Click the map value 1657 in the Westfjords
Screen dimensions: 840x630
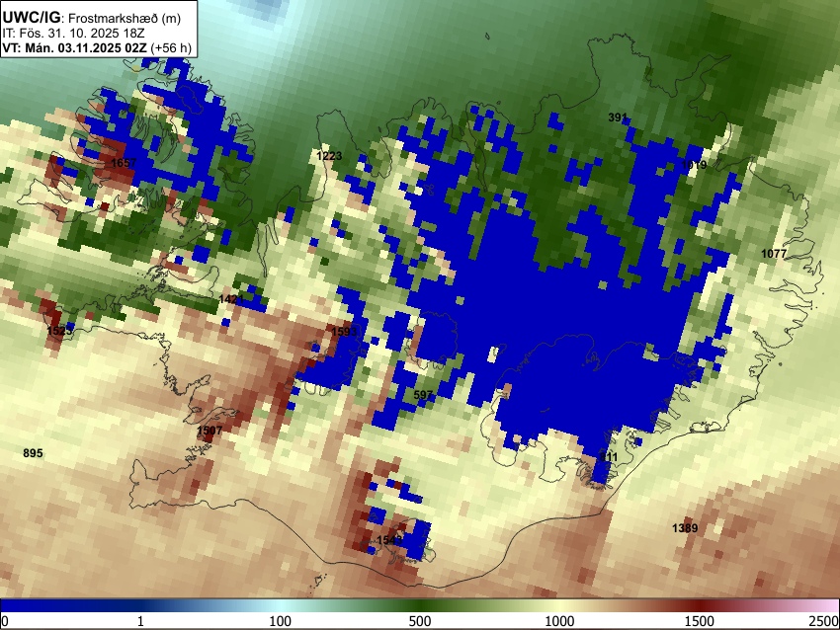(x=124, y=163)
